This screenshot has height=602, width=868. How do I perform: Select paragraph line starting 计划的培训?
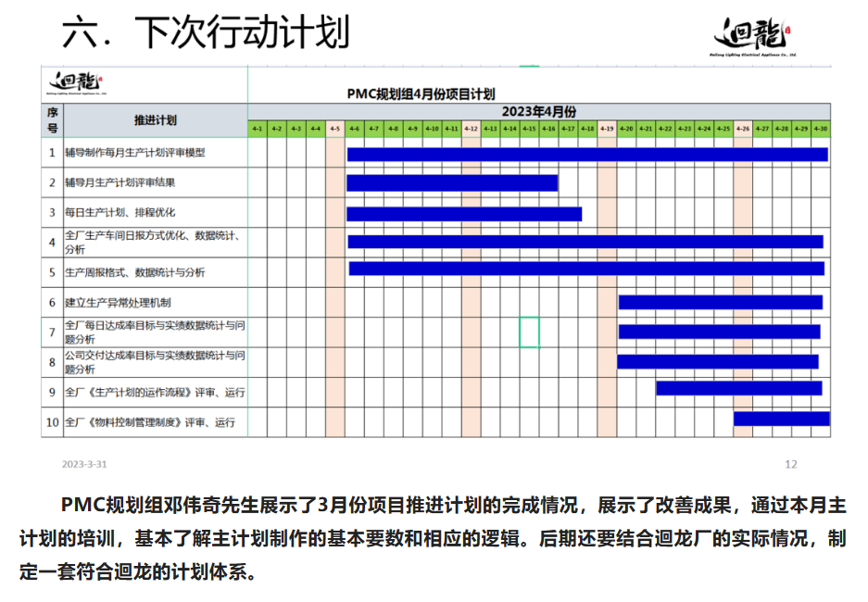click(x=433, y=538)
